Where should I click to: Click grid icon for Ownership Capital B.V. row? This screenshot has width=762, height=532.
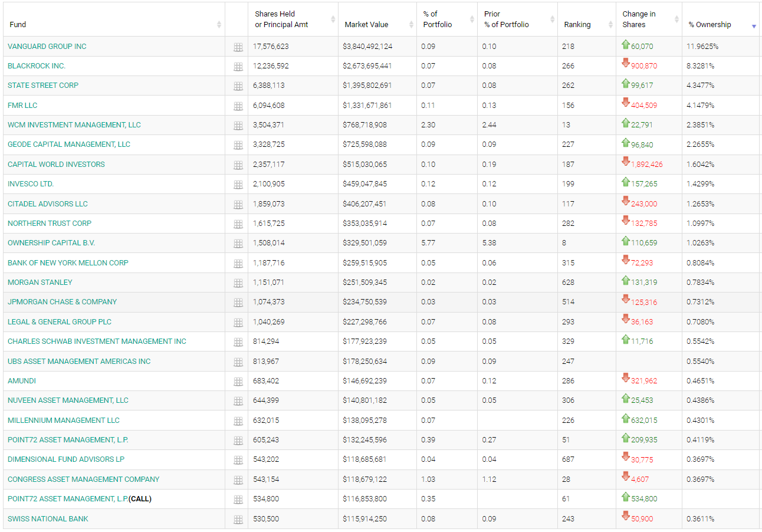pos(238,244)
